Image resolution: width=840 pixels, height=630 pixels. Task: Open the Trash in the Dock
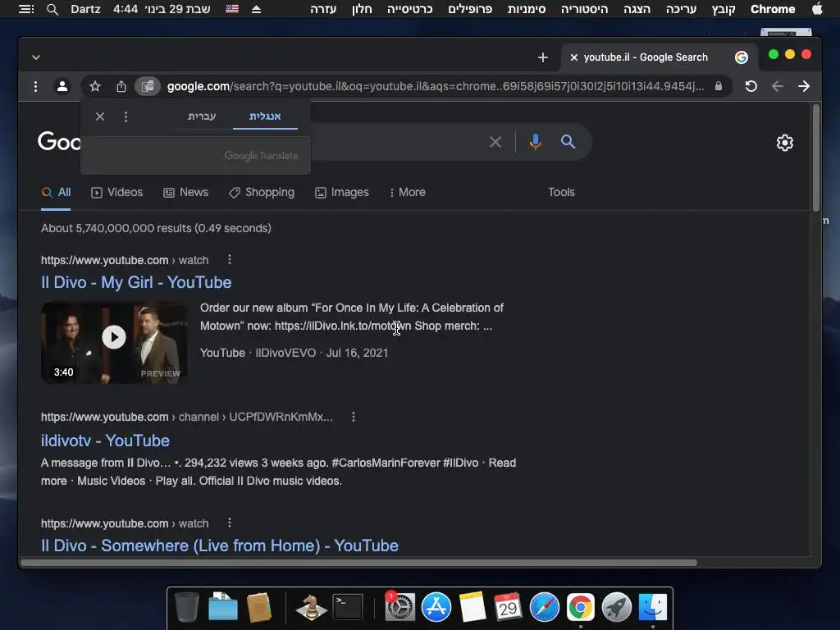coord(187,607)
